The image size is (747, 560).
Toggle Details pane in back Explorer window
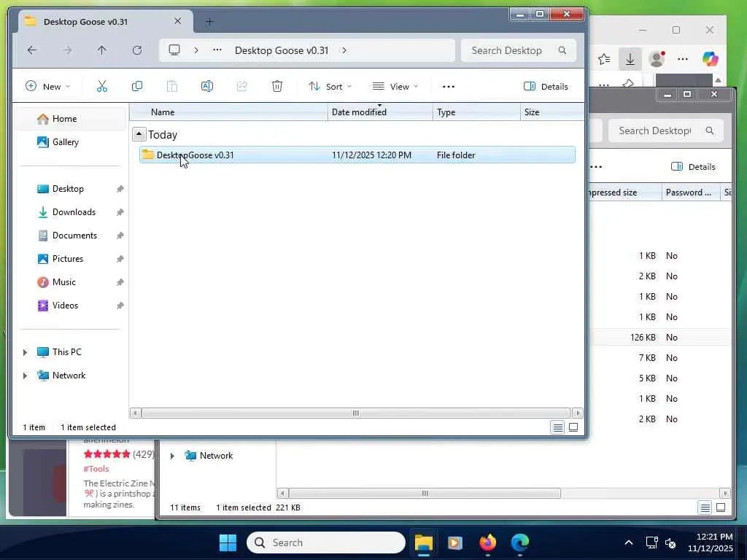[693, 167]
